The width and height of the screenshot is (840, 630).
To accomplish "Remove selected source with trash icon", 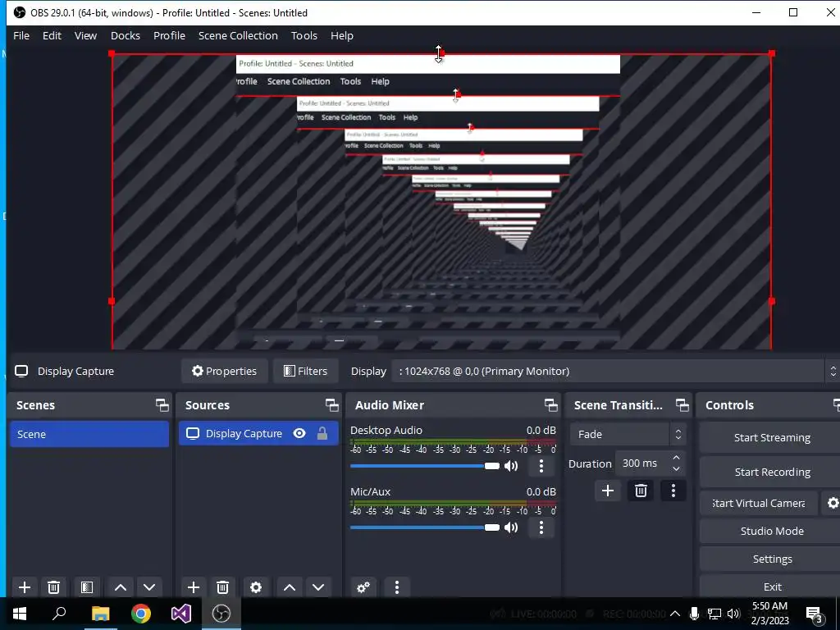I will click(223, 587).
